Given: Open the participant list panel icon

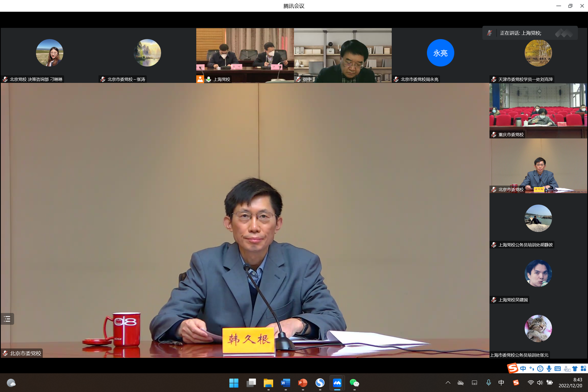Looking at the screenshot, I should click(7, 319).
